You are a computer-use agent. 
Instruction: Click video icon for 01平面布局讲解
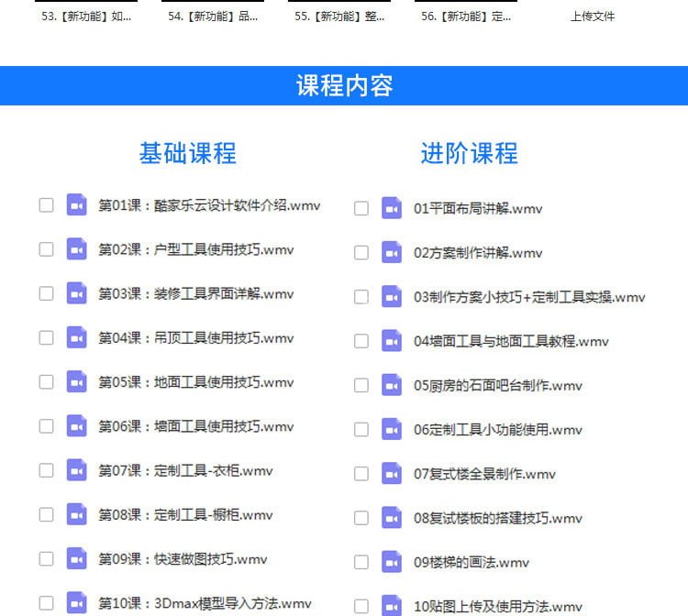[x=392, y=208]
